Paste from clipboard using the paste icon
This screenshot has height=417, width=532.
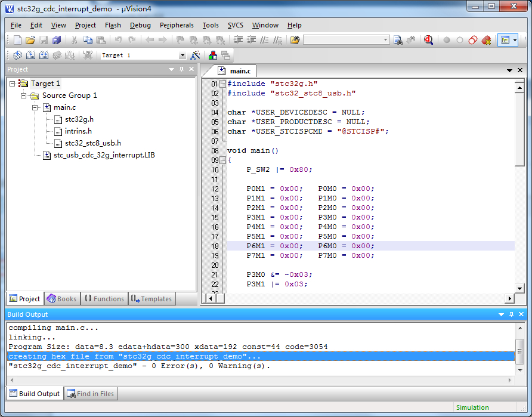click(101, 40)
